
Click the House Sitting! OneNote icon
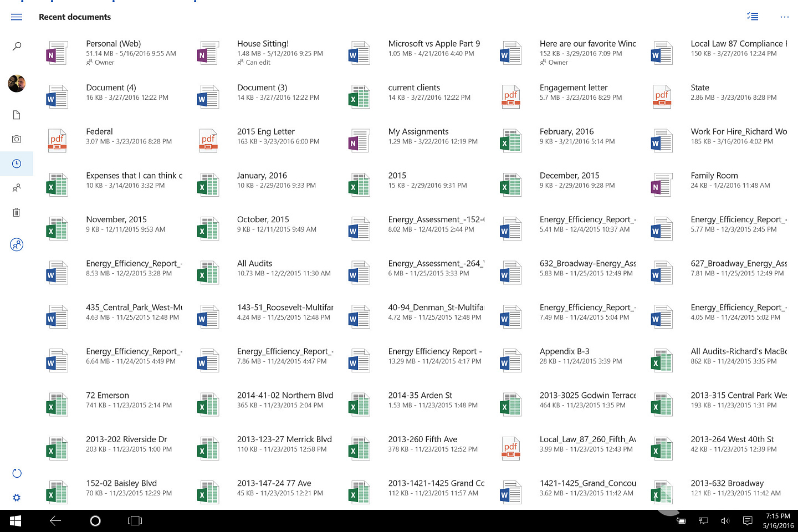pyautogui.click(x=208, y=53)
